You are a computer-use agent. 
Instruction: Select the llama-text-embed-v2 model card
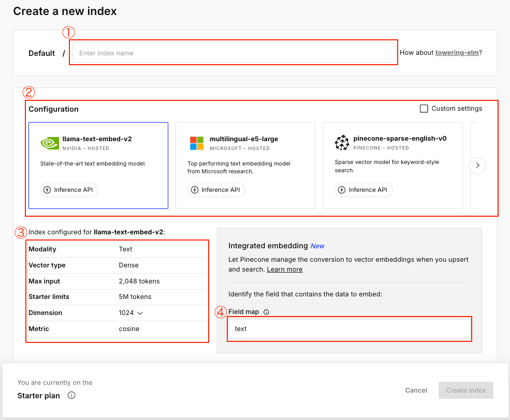pos(98,166)
